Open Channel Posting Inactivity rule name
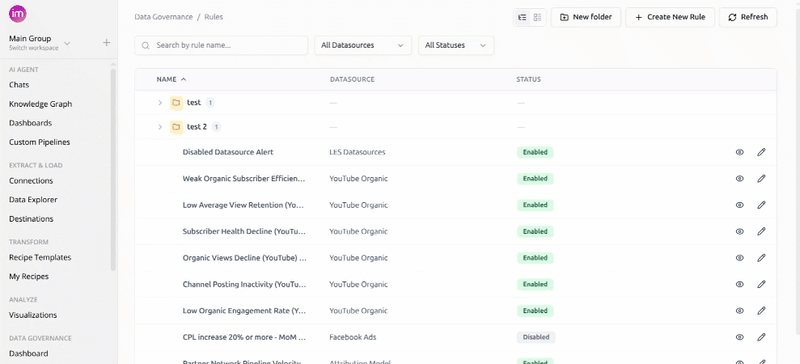The height and width of the screenshot is (364, 800). tap(244, 284)
